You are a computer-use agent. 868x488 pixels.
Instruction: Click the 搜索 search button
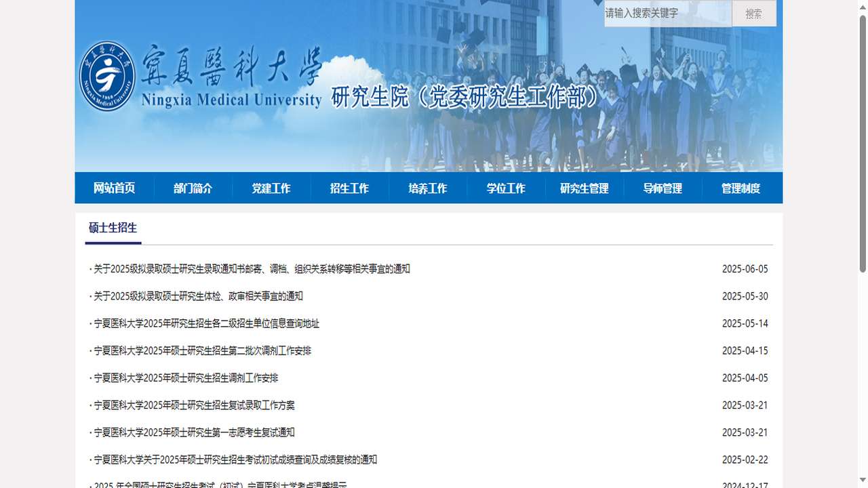(753, 14)
